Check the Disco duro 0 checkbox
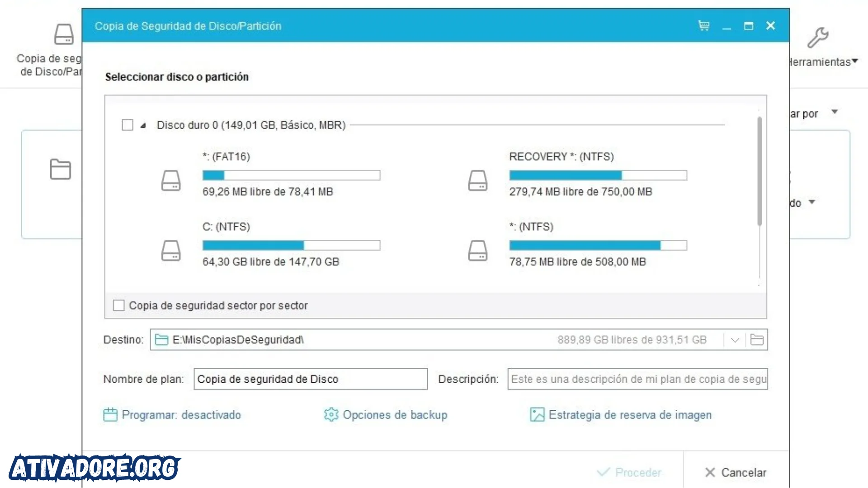This screenshot has width=868, height=488. [127, 125]
